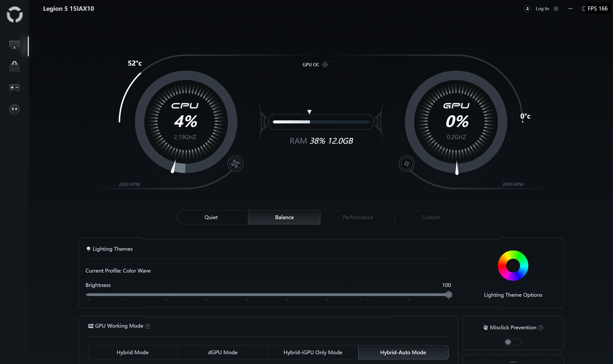The image size is (613, 364).
Task: Minimize the Legion Space window
Action: 570,9
